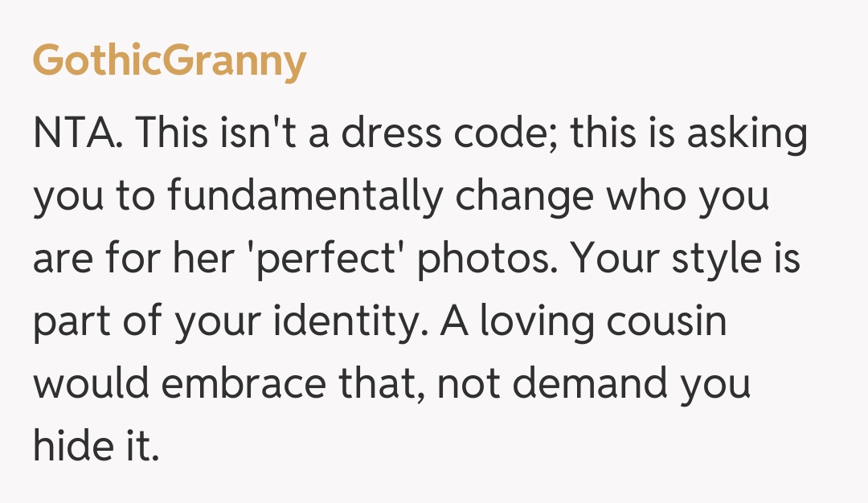Click the word 'photos' in the comment
The height and width of the screenshot is (503, 868).
tap(498, 261)
